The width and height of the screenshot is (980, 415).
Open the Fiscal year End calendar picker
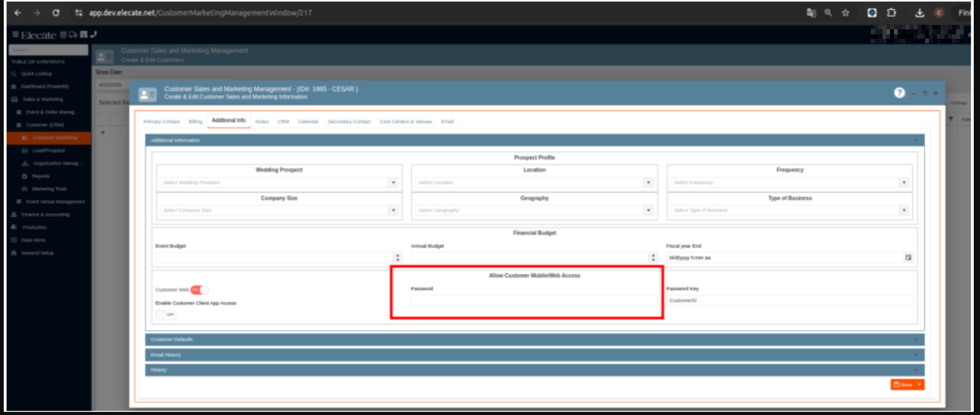click(908, 258)
